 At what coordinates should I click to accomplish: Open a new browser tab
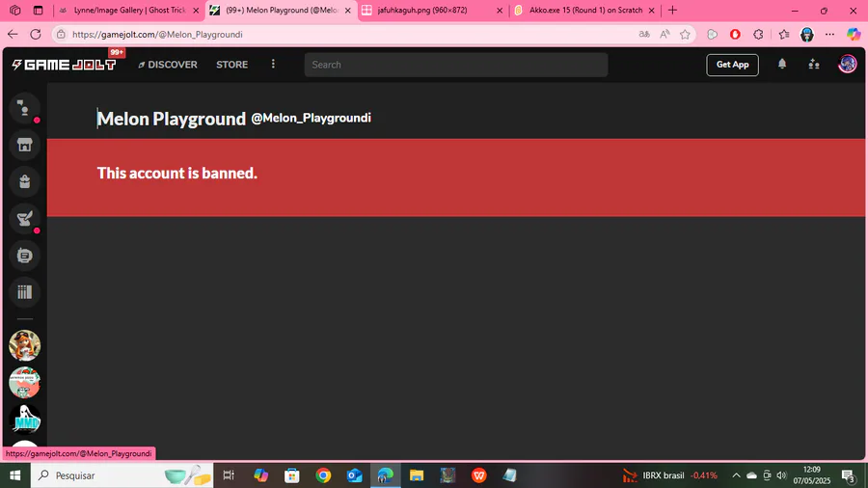(x=672, y=10)
